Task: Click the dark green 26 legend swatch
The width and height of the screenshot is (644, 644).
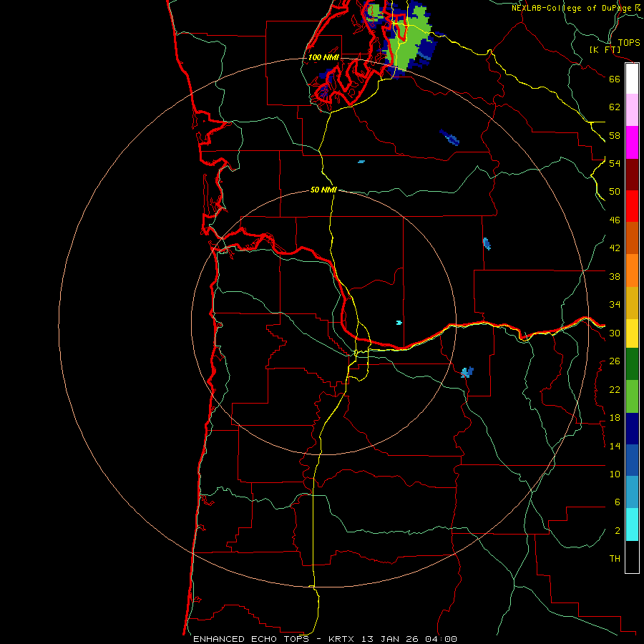Action: (x=632, y=364)
